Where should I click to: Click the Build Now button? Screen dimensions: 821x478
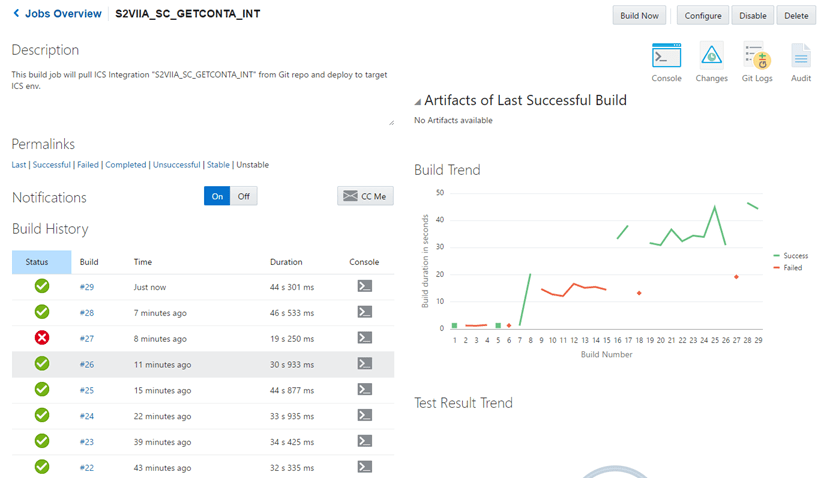coord(640,15)
